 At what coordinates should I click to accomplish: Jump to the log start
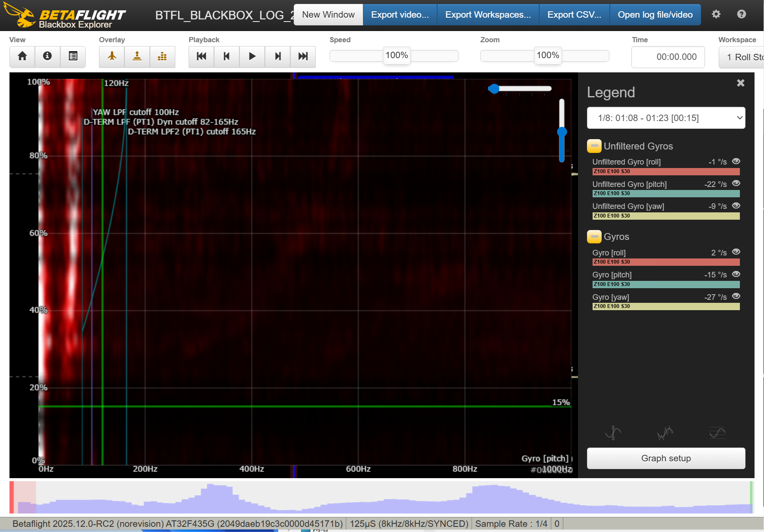[201, 56]
